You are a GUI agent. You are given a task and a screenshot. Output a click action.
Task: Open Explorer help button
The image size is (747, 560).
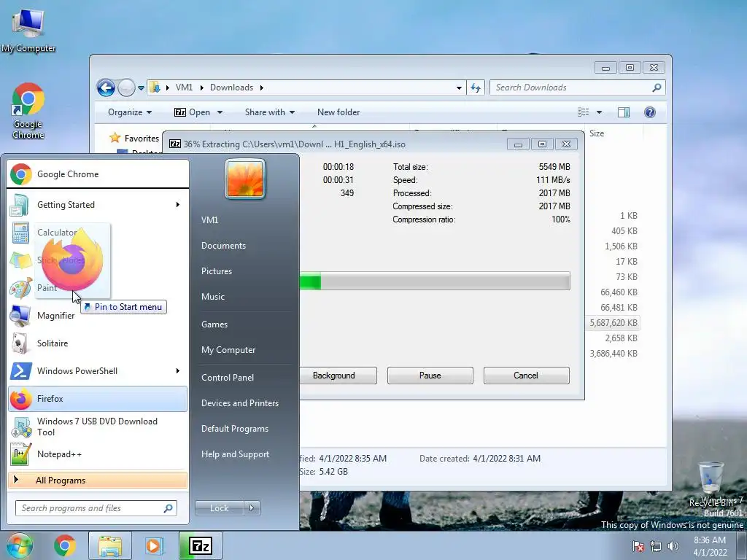(650, 112)
